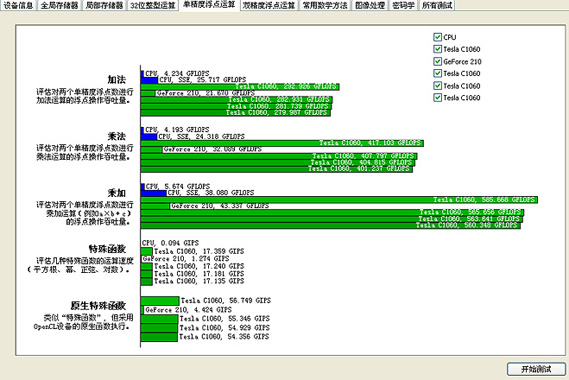Click the 加法 section heading
569x380 pixels.
click(116, 79)
